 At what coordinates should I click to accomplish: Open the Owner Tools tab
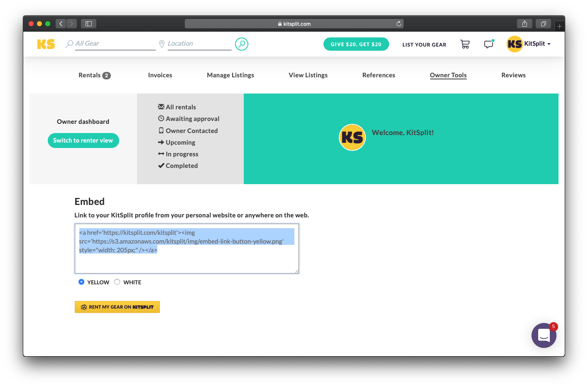tap(448, 75)
